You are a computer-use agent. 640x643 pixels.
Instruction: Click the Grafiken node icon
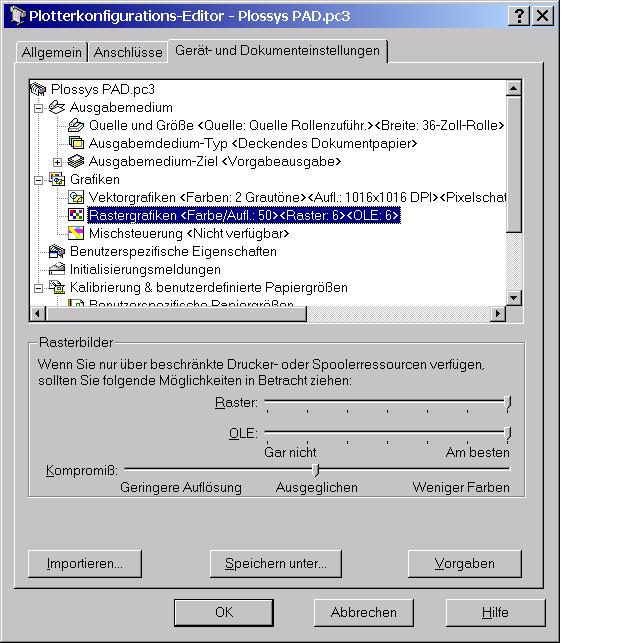click(x=57, y=179)
